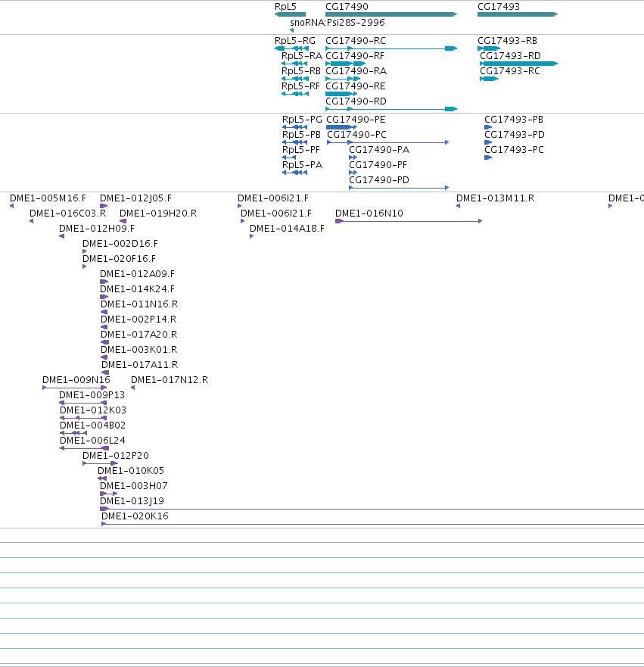Select transcript RpL5-RG
This screenshot has height=667, width=644.
291,48
